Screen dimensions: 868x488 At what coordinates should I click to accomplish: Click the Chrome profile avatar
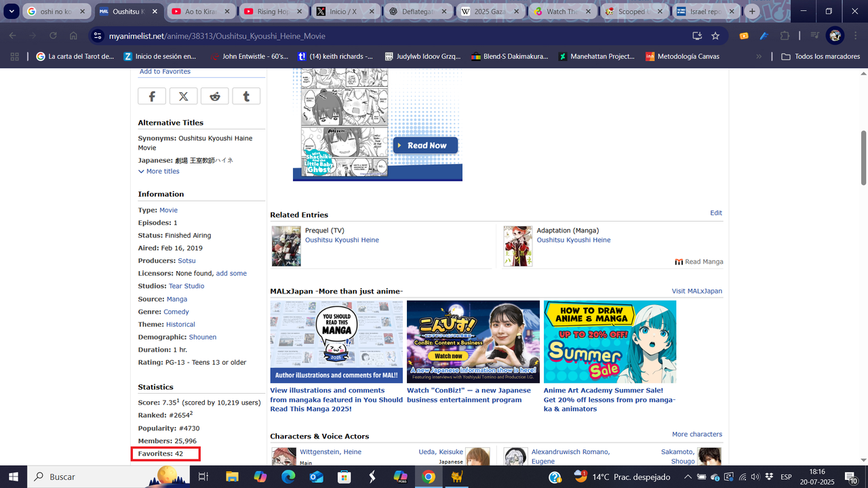(833, 36)
